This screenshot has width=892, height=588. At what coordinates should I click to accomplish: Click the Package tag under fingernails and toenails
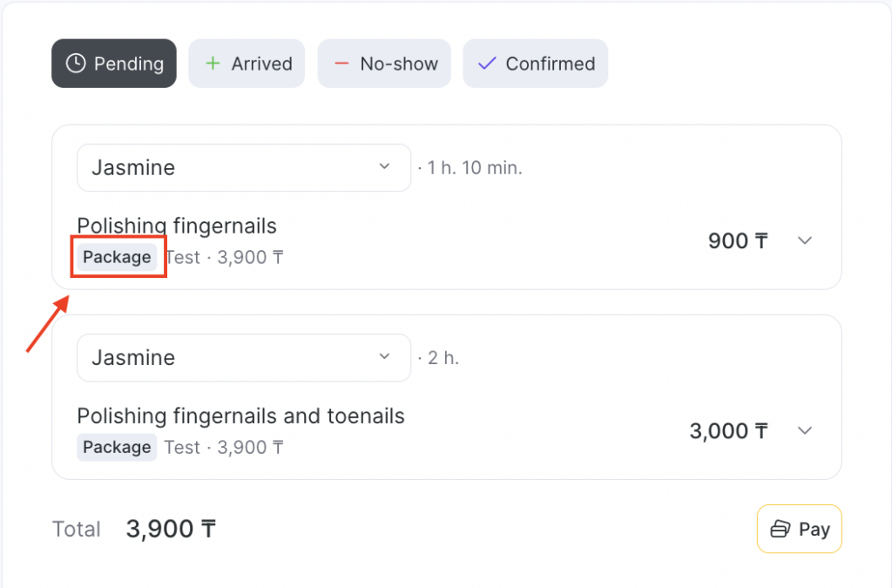(x=117, y=447)
